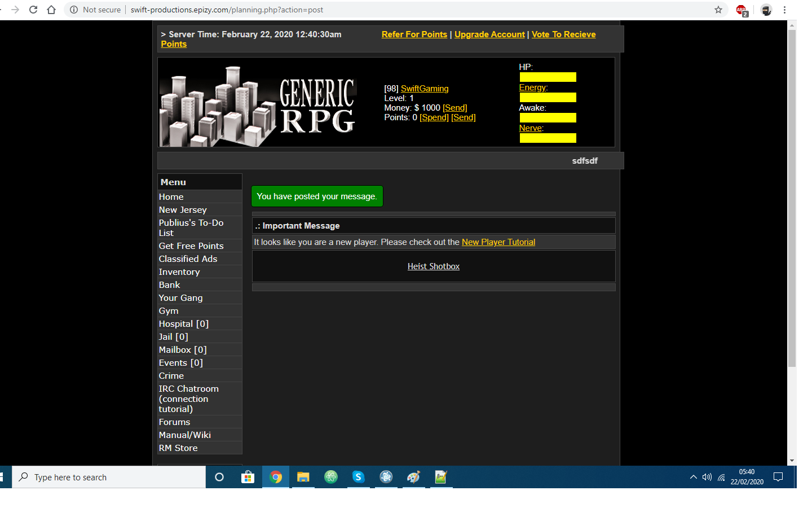Image resolution: width=812 pixels, height=508 pixels.
Task: Open the Chrome profile avatar
Action: [x=766, y=10]
